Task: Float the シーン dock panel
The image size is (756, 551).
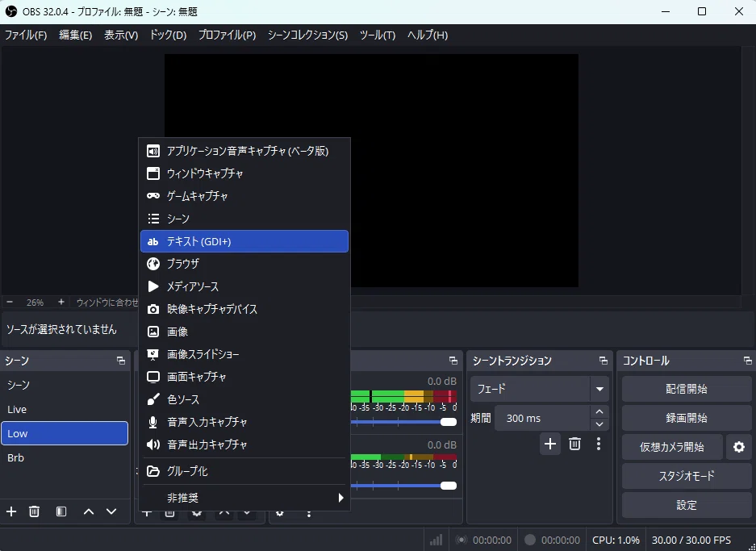Action: point(121,361)
